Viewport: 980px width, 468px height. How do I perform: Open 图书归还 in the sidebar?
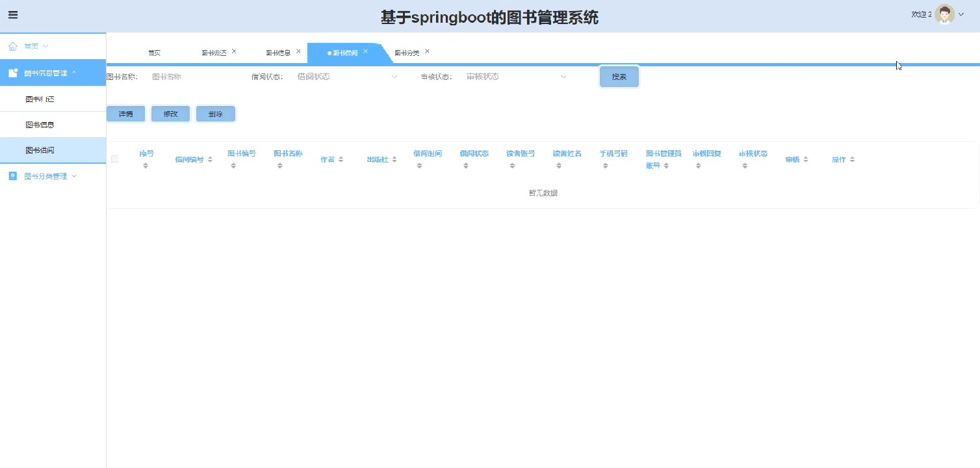(x=53, y=99)
